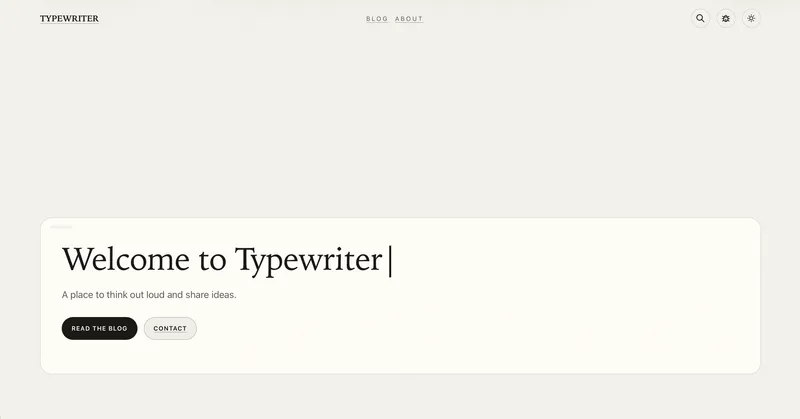This screenshot has width=800, height=419.
Task: Go home via the TYPEWRITER logo
Action: coord(69,19)
